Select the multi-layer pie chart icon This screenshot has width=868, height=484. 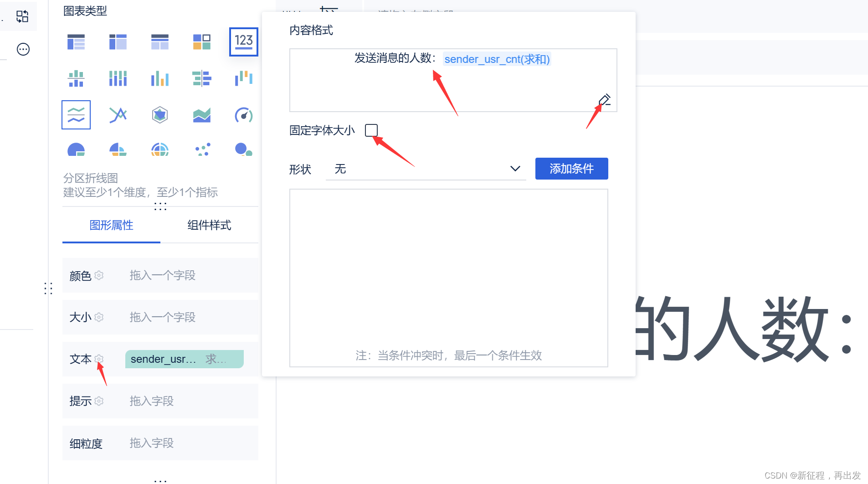[160, 149]
